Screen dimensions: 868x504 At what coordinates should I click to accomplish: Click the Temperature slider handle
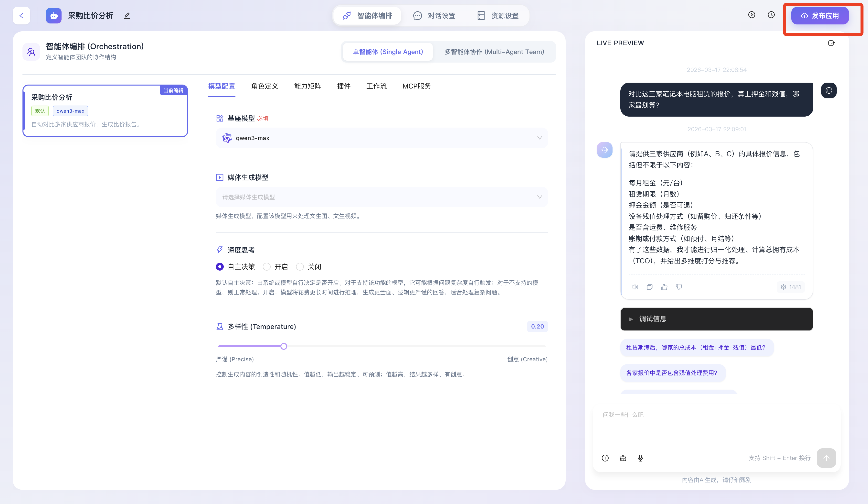[x=284, y=346]
